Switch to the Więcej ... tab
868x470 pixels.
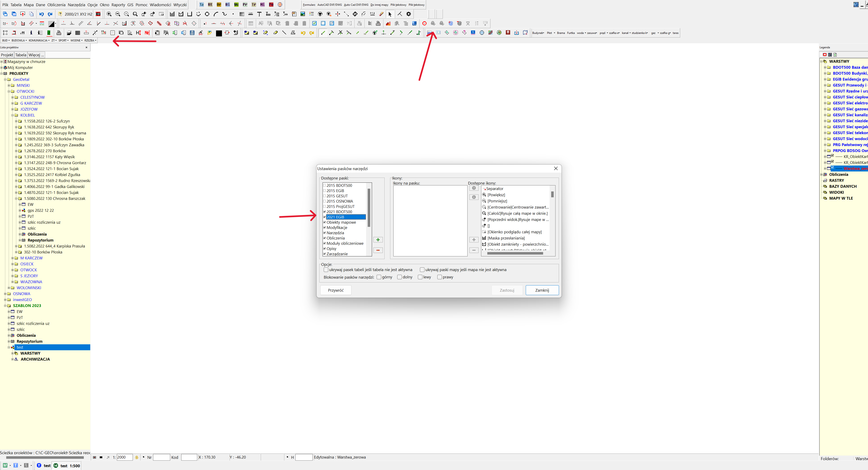click(x=36, y=55)
